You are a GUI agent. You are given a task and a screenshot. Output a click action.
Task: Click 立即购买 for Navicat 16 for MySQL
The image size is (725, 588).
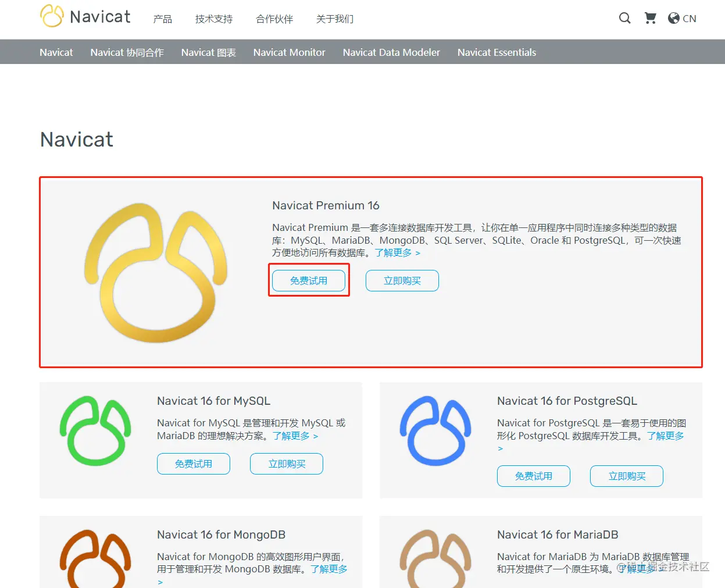(287, 464)
